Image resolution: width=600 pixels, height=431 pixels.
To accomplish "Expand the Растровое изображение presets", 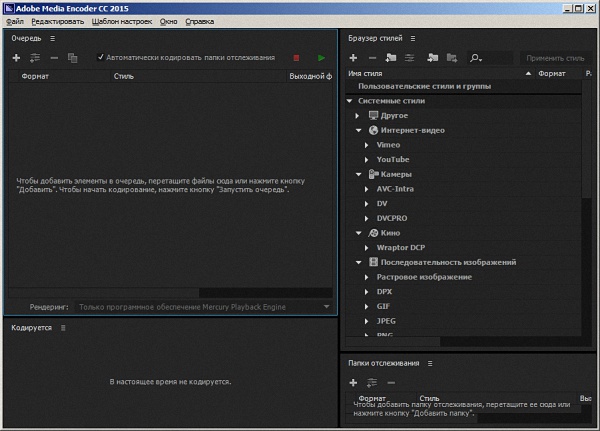I will click(x=367, y=277).
